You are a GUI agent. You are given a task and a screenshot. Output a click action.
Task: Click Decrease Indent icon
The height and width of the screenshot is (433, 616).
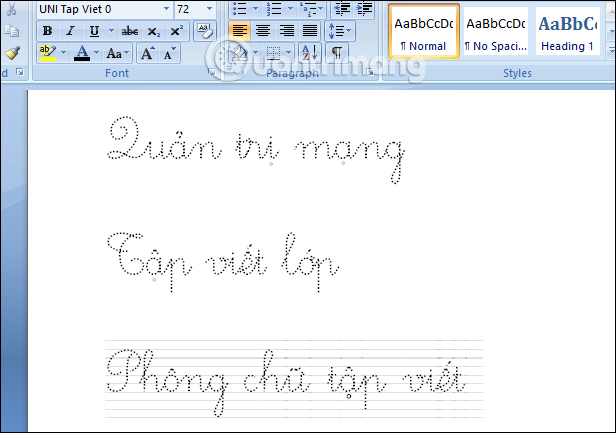343,9
